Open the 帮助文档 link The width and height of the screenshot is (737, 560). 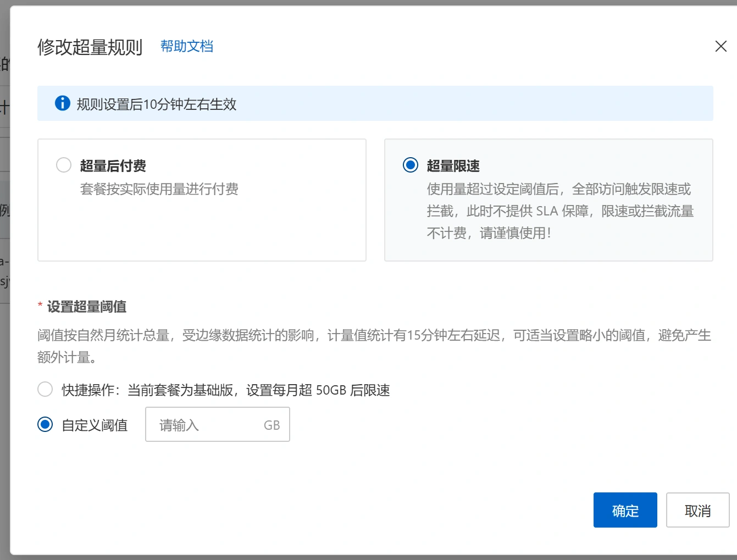pos(187,46)
